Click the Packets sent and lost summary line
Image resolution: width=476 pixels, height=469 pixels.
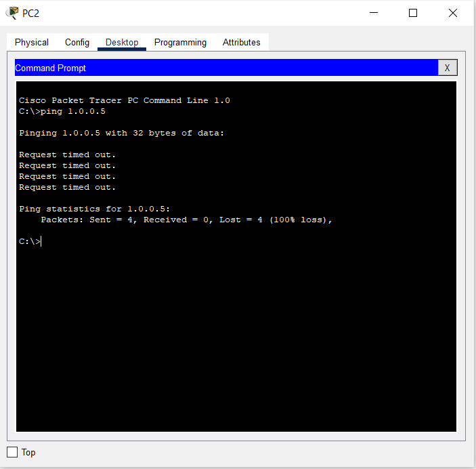click(186, 220)
